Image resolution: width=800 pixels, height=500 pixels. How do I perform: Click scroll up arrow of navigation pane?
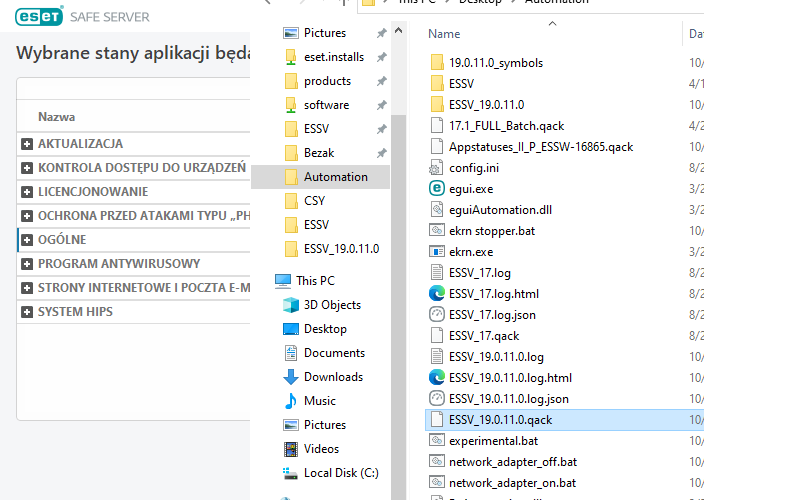click(x=398, y=31)
